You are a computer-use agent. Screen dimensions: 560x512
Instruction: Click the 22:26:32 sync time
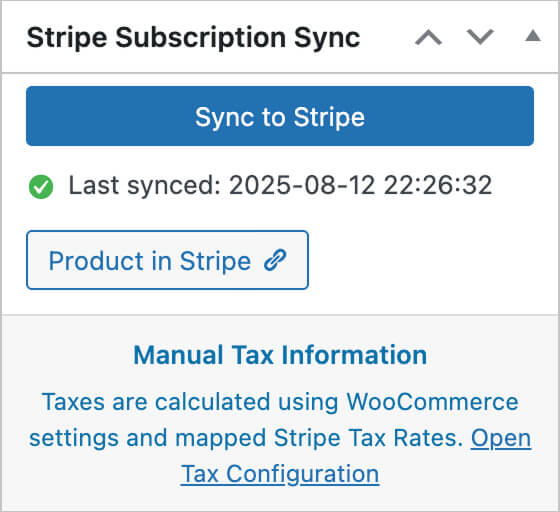tap(438, 185)
